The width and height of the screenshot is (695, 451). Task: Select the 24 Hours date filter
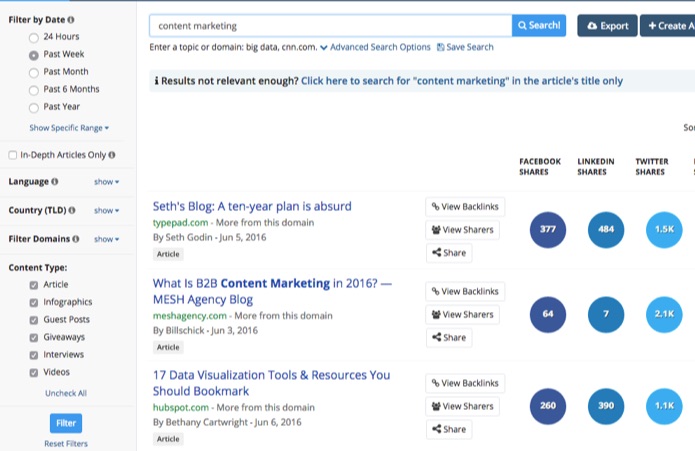coord(34,38)
